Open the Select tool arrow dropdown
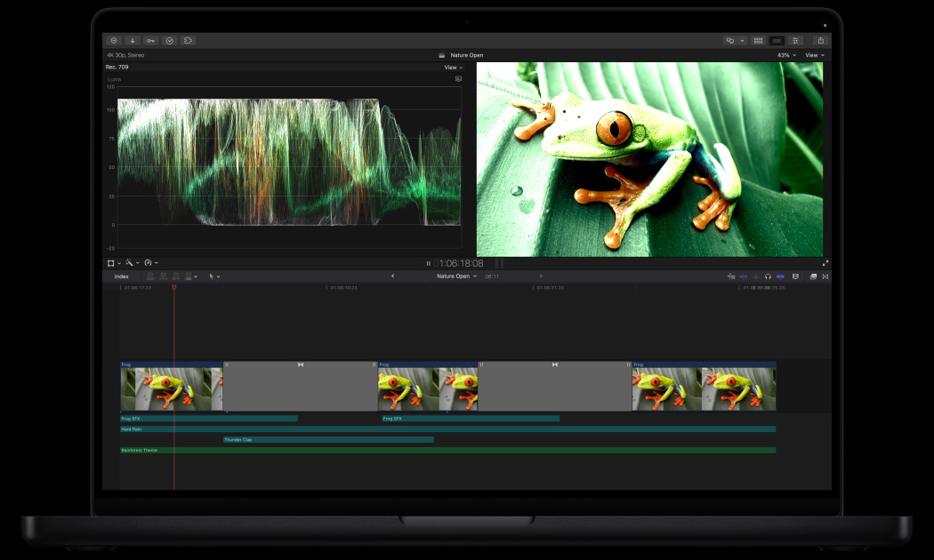The image size is (934, 560). click(213, 276)
